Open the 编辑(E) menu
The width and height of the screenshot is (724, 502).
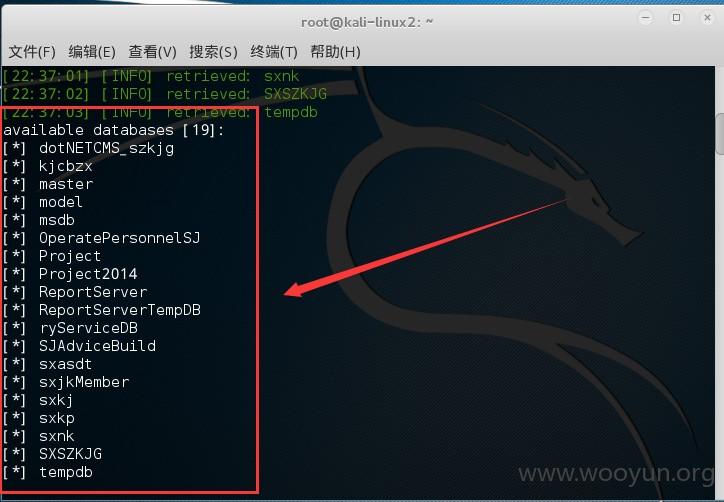click(92, 52)
